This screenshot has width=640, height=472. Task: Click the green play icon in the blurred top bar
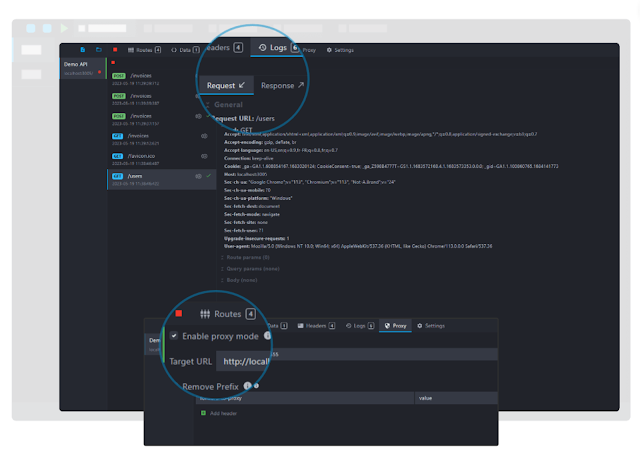point(64,28)
